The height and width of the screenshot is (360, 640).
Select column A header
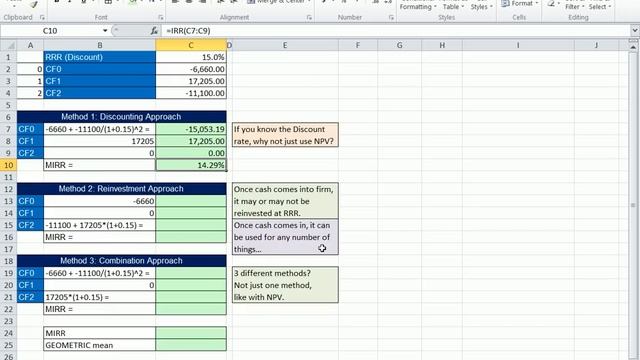point(30,45)
